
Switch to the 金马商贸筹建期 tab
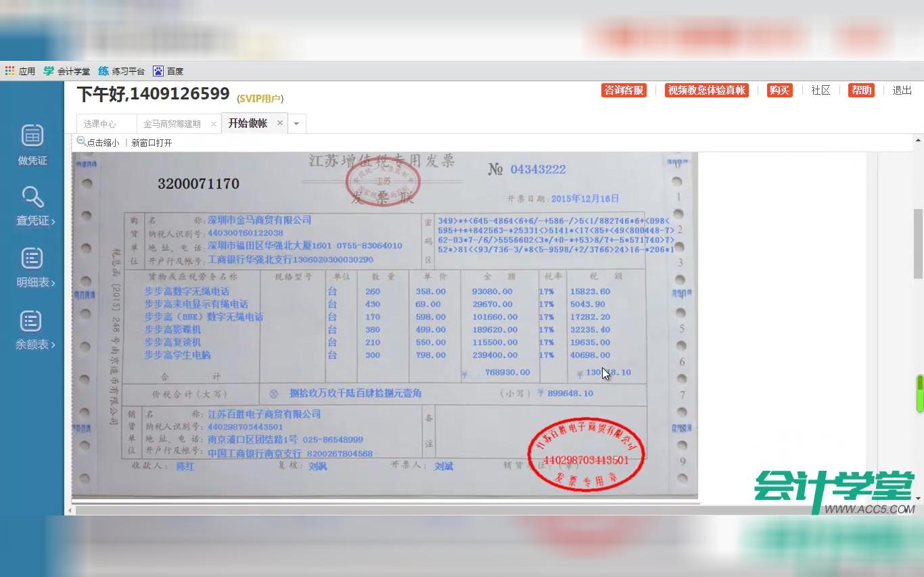tap(172, 124)
